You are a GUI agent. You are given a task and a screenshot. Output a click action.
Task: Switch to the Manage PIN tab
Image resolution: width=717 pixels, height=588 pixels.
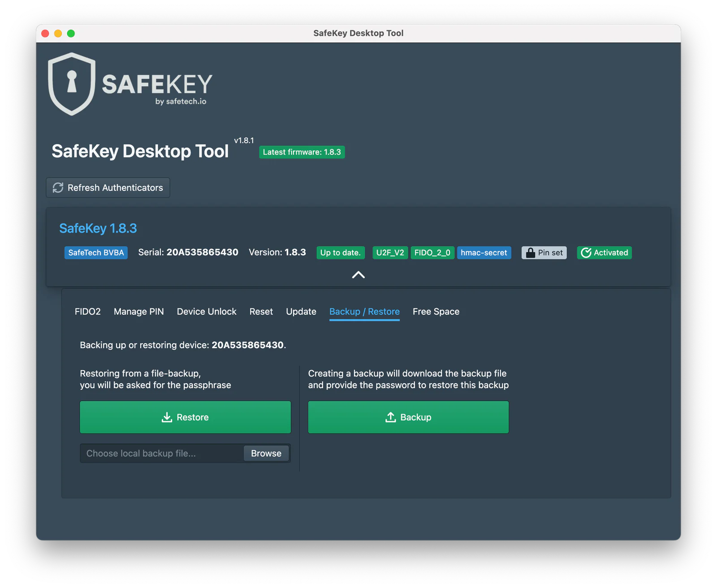pyautogui.click(x=139, y=311)
